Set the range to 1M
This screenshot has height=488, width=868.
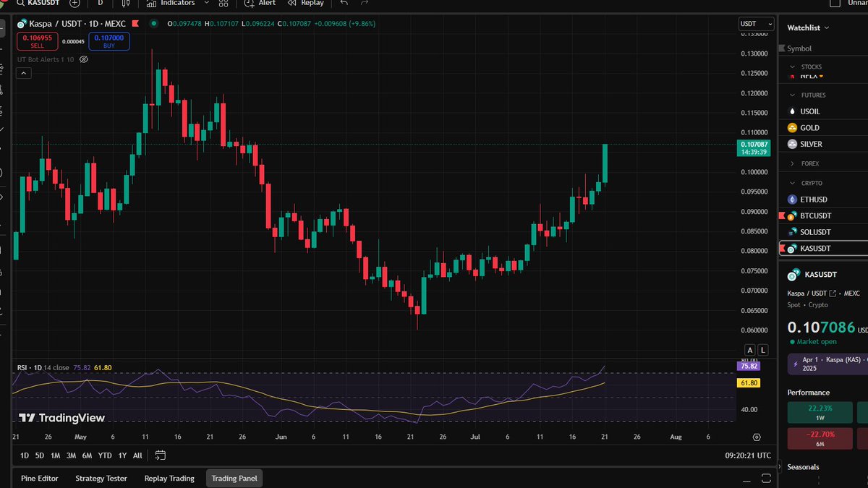(x=55, y=455)
